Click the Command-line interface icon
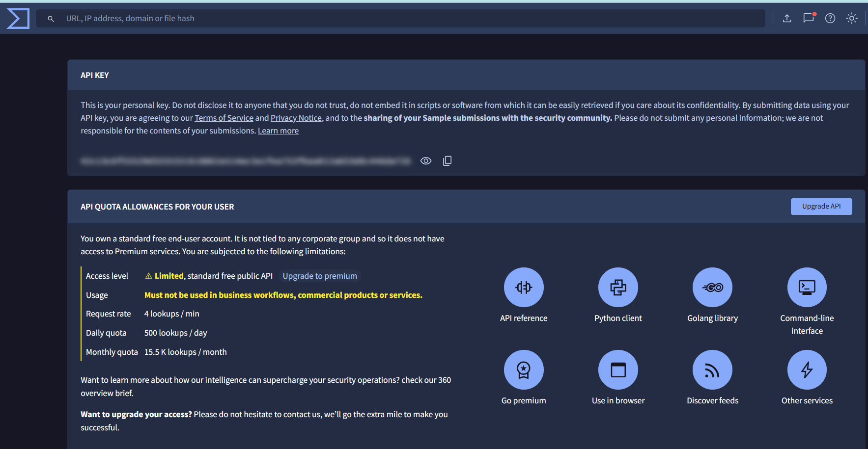The width and height of the screenshot is (868, 449). 807,287
